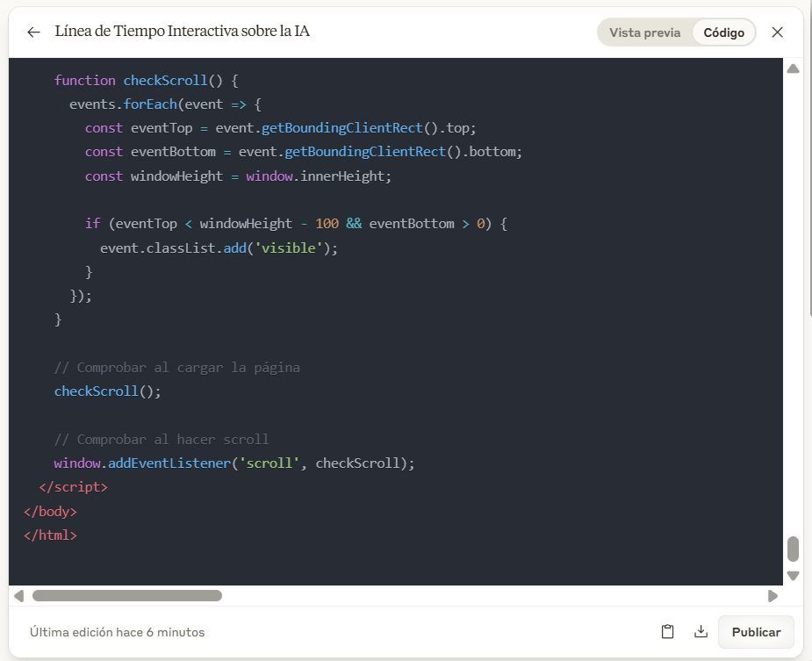Click the 'window.addEventListener' code line
This screenshot has height=661, width=812.
234,463
